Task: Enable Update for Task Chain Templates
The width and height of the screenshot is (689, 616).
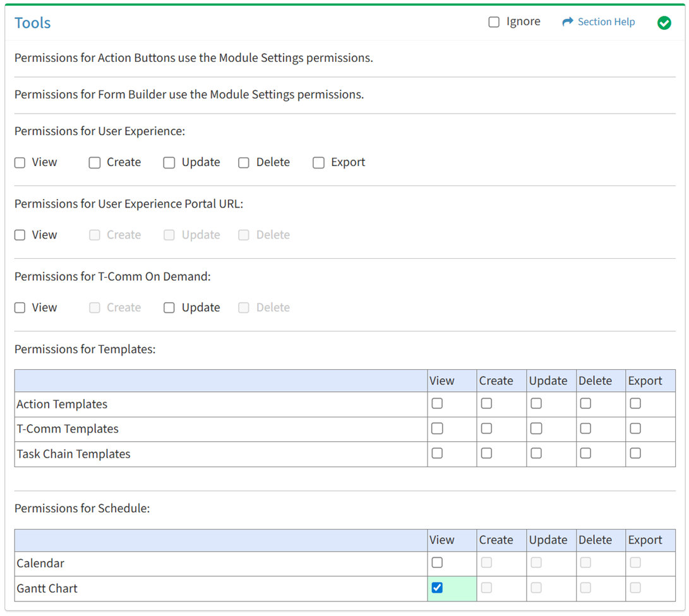Action: click(x=536, y=453)
